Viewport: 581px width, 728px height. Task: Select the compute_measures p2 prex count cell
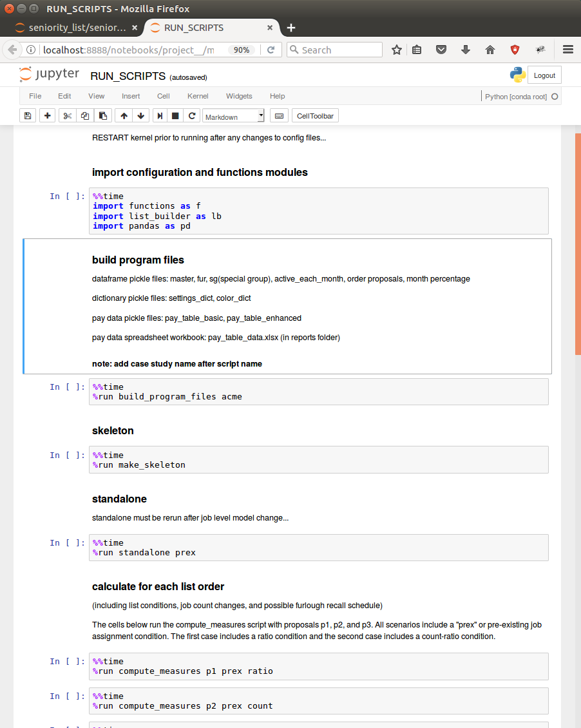[x=319, y=701]
